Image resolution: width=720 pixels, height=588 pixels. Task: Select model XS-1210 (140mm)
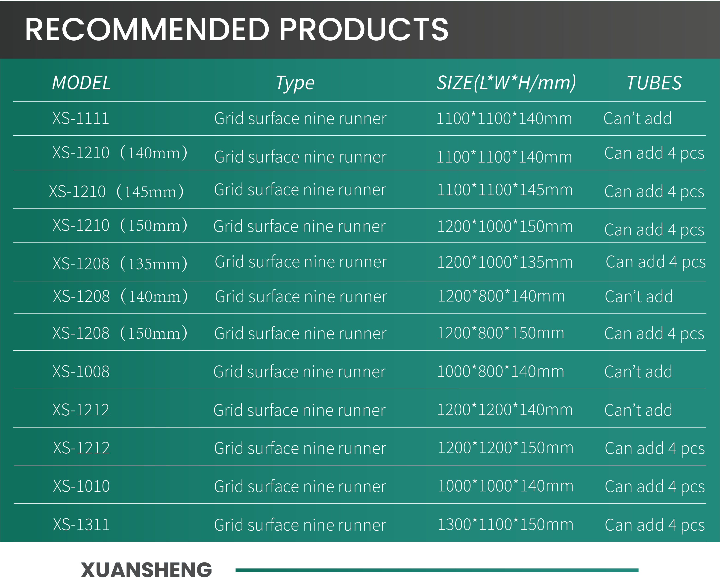(120, 153)
